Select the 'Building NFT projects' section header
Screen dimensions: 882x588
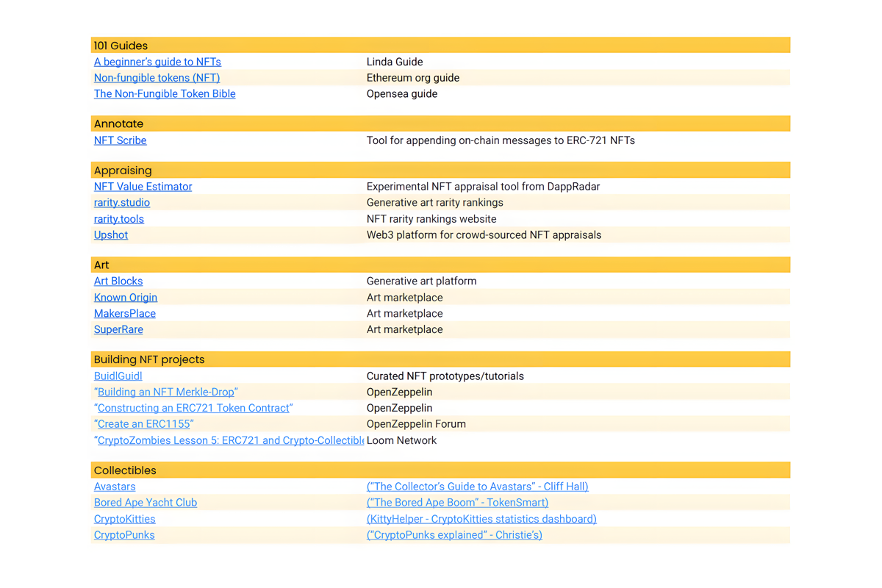[149, 359]
